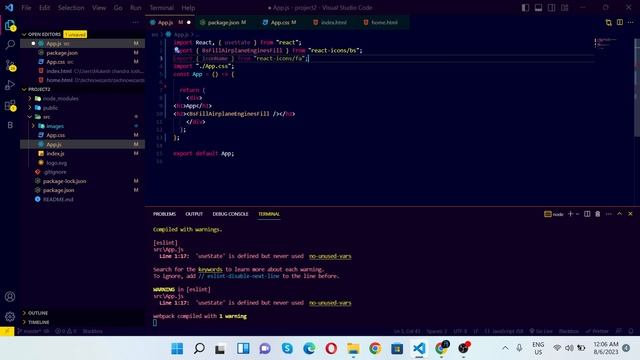Image resolution: width=640 pixels, height=360 pixels.
Task: Open the Customize Layout icon
Action: click(x=564, y=8)
